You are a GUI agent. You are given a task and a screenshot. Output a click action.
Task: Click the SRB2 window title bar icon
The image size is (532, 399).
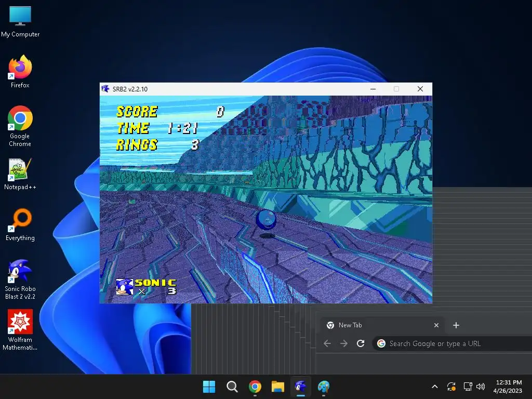(x=105, y=89)
